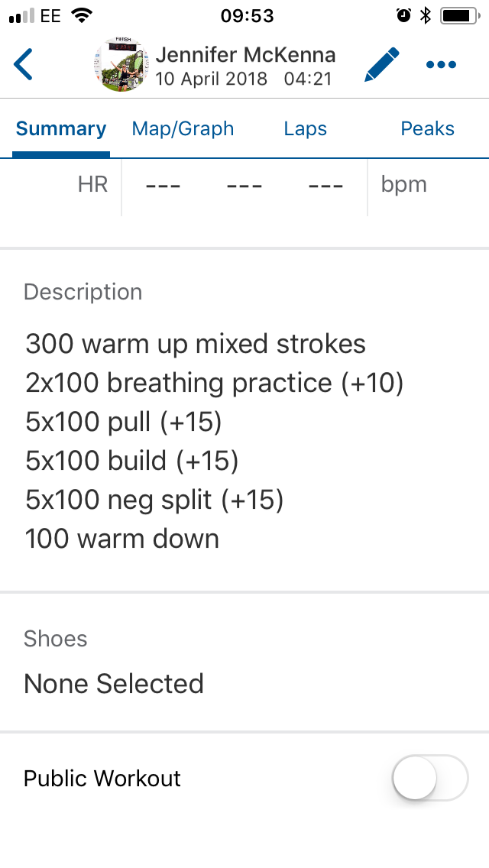Image resolution: width=489 pixels, height=868 pixels.
Task: Open the three-dot more options menu
Action: tap(441, 65)
